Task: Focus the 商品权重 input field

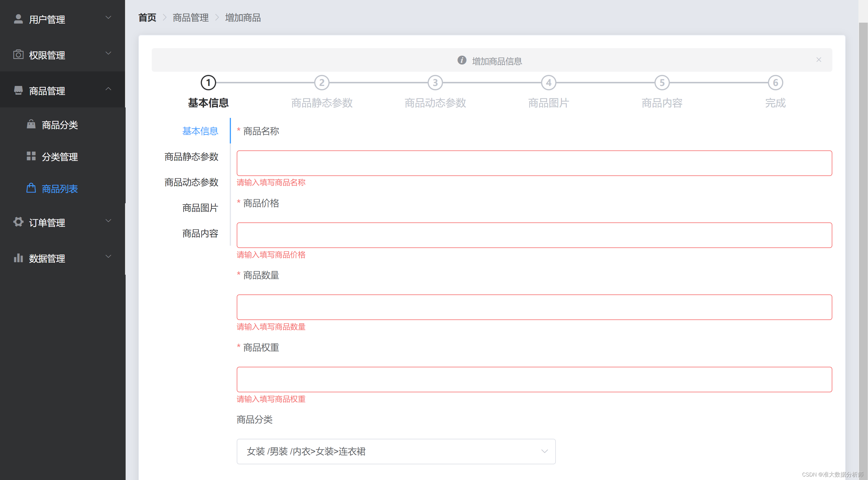Action: coord(534,380)
